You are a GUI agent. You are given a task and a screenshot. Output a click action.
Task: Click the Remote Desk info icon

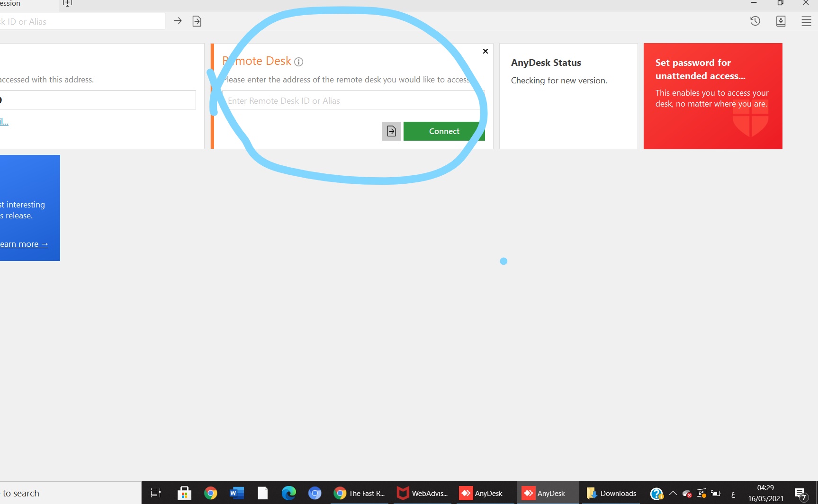pos(298,62)
